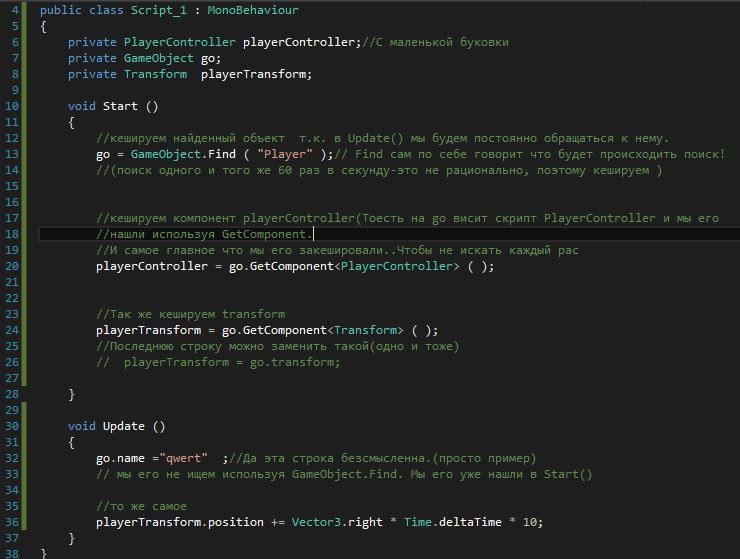Click commented go.transform line 26
The height and width of the screenshot is (559, 740).
(x=218, y=362)
